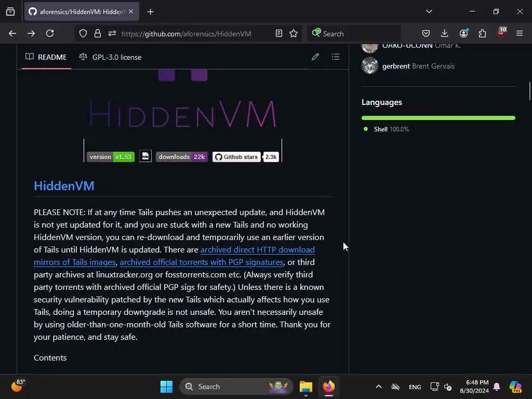This screenshot has height=399, width=532.
Task: Open the Extensions puzzle icon
Action: (x=482, y=33)
